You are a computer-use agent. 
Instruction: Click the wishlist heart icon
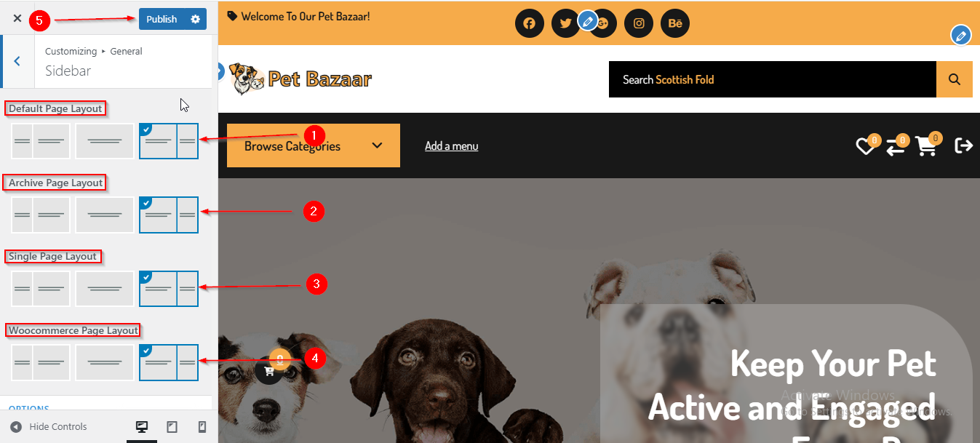pyautogui.click(x=865, y=146)
